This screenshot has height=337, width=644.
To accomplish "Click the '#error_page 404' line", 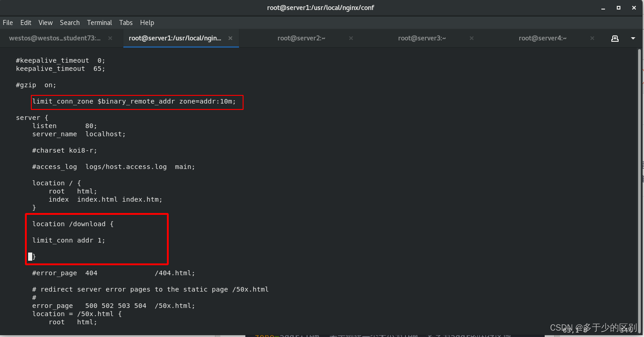I will [x=113, y=273].
